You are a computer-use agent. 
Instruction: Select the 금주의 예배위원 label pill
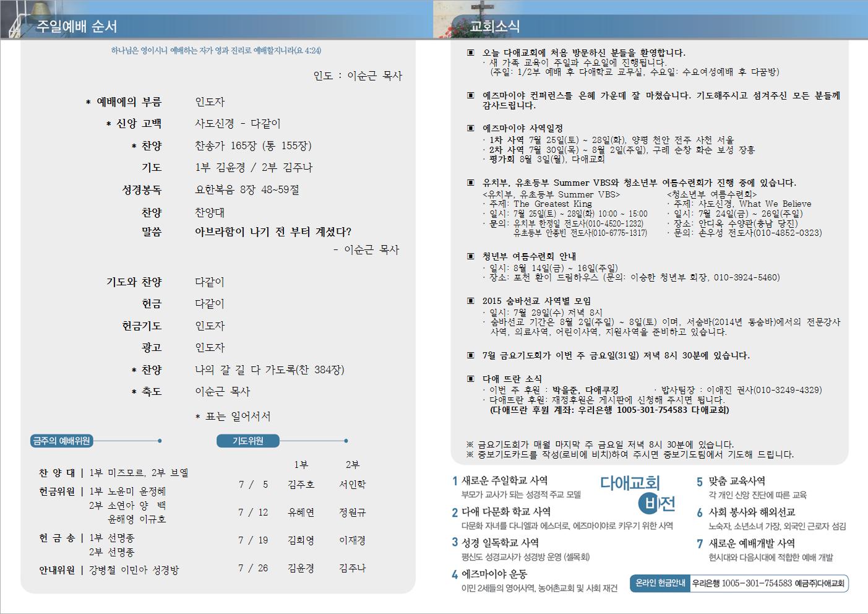pyautogui.click(x=62, y=441)
